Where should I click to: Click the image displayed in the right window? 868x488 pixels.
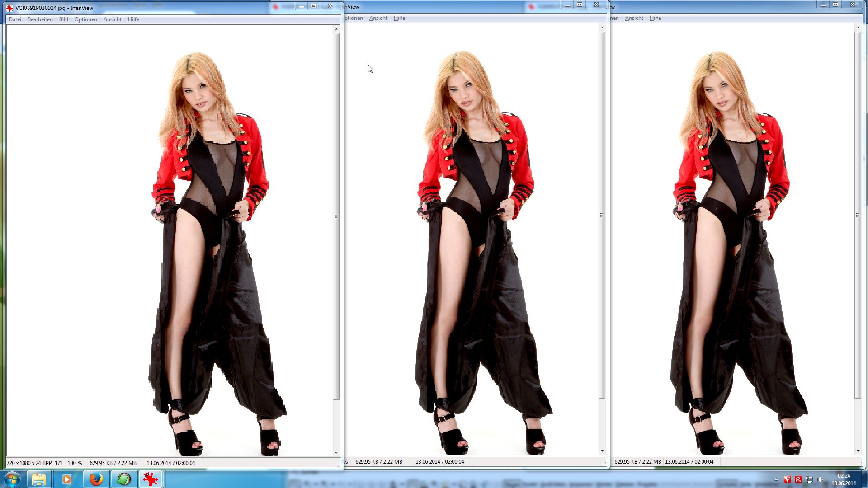click(732, 239)
